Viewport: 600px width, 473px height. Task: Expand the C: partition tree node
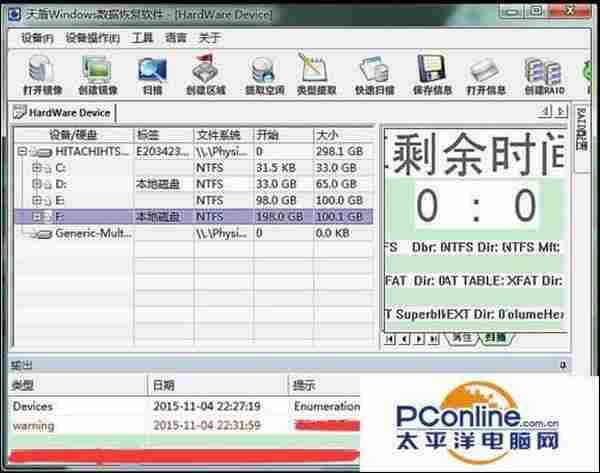tap(36, 167)
